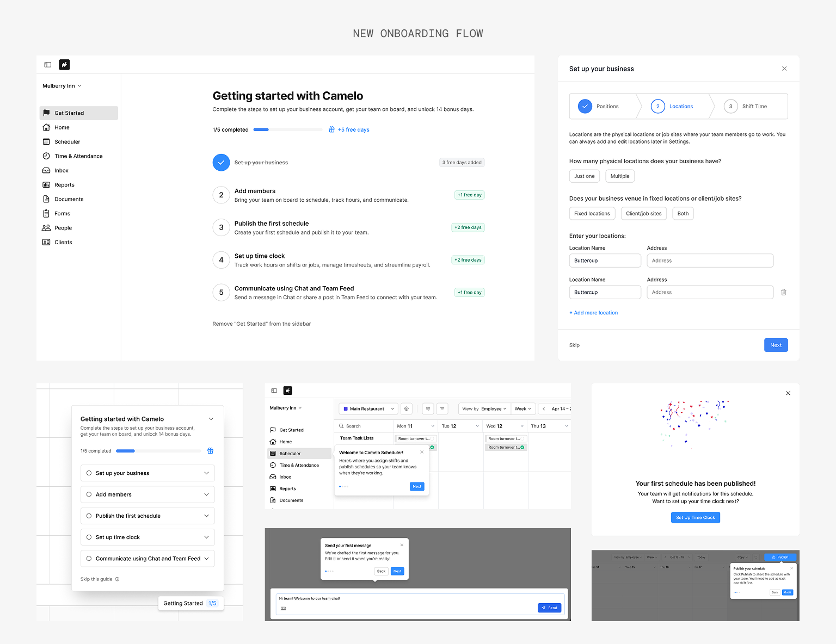The height and width of the screenshot is (644, 836).
Task: Expand Set up time clock row chevron
Action: pyautogui.click(x=206, y=537)
